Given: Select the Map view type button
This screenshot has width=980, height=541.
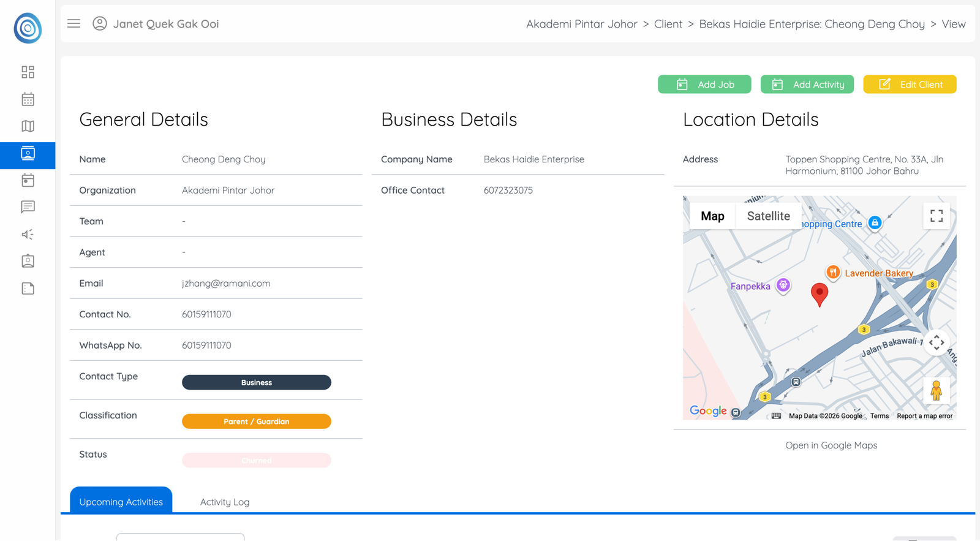Looking at the screenshot, I should [712, 216].
